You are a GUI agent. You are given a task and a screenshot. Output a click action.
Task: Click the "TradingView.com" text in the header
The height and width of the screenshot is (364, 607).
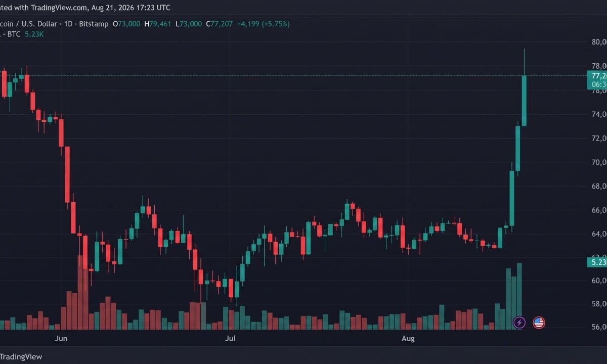pyautogui.click(x=60, y=8)
